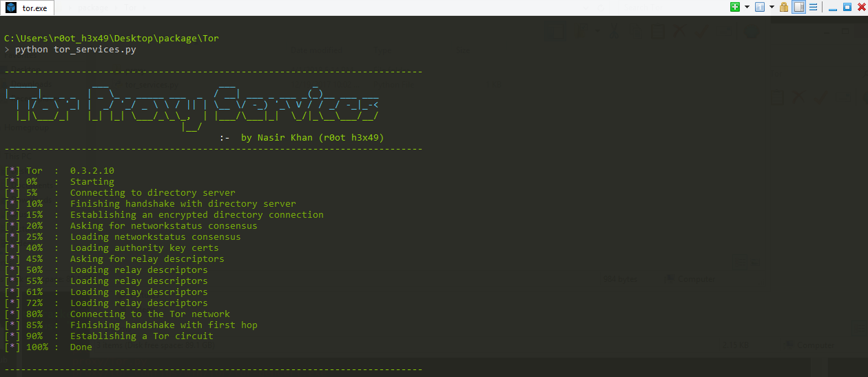
Task: Expand the console list dropdown arrow
Action: 772,7
